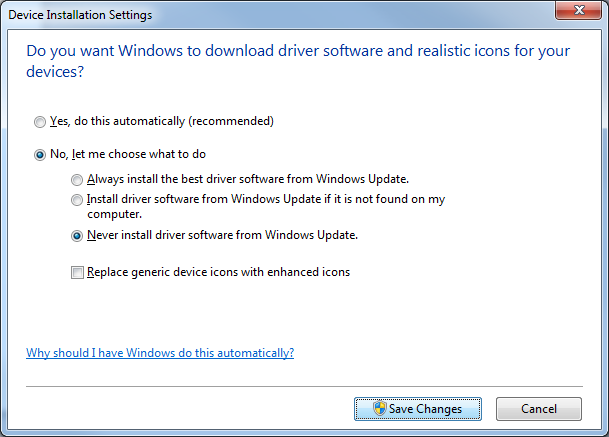Tick the enhanced icons checkbox square
Image resolution: width=609 pixels, height=437 pixels.
tap(77, 272)
